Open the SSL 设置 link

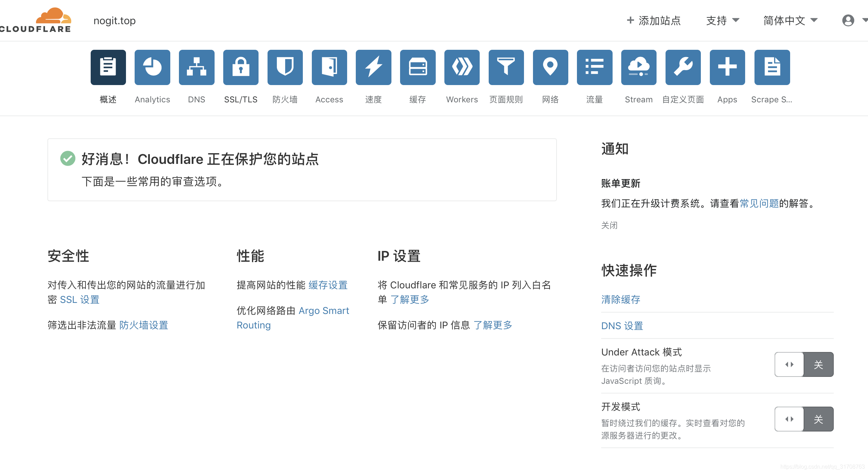pyautogui.click(x=80, y=299)
